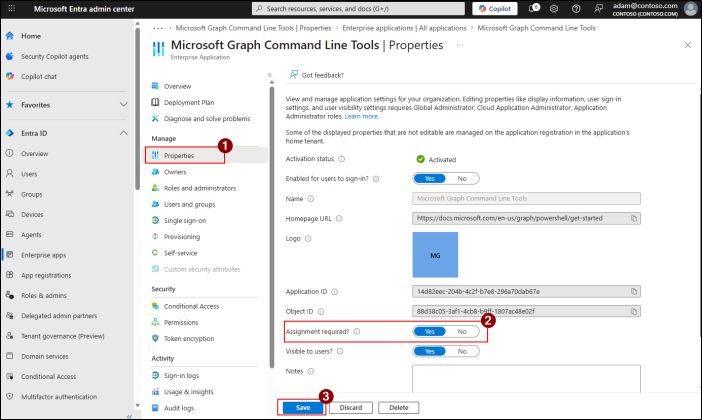This screenshot has width=702, height=420.
Task: Open Roles and administrators
Action: point(200,188)
